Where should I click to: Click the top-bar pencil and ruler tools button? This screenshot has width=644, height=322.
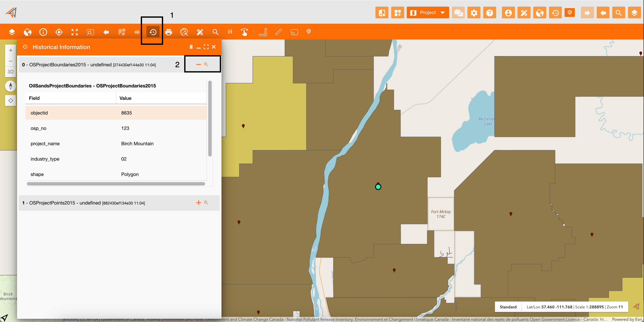pyautogui.click(x=524, y=13)
